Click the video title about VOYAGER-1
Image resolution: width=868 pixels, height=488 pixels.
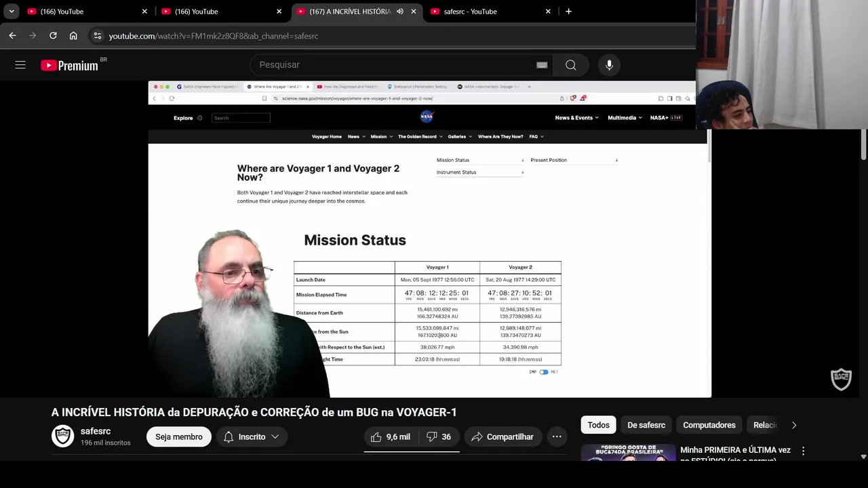tap(254, 412)
